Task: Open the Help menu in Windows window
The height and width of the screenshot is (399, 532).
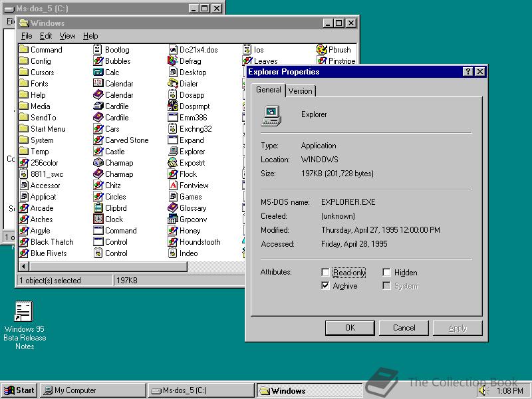Action: 90,36
